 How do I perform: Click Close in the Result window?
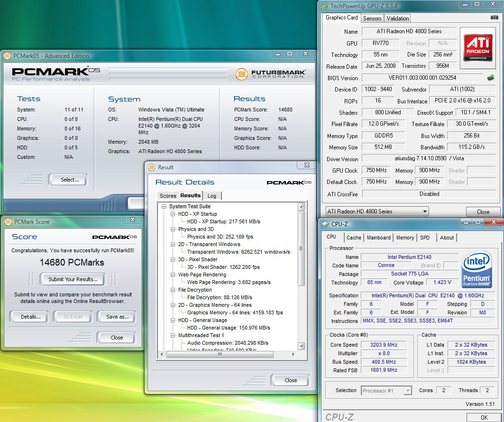click(x=290, y=380)
